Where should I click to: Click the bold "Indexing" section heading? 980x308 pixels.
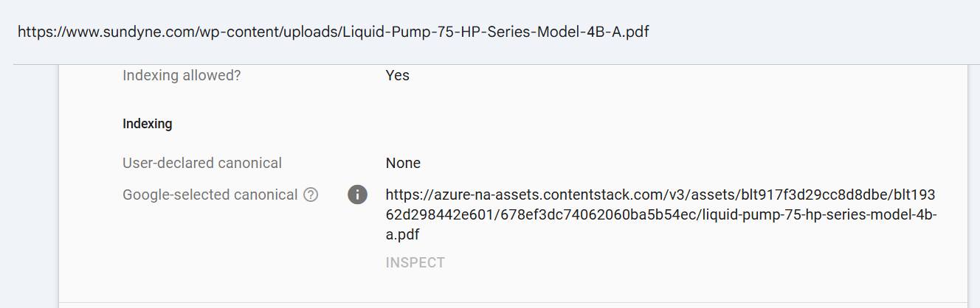[147, 124]
